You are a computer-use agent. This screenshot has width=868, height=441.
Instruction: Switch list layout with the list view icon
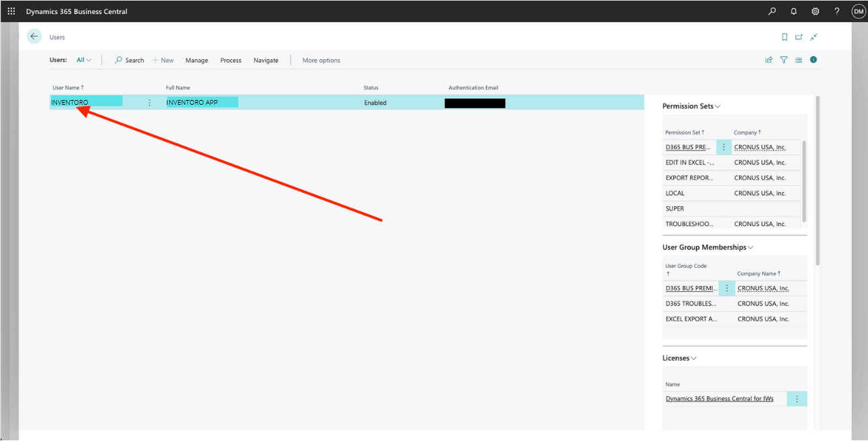coord(798,60)
